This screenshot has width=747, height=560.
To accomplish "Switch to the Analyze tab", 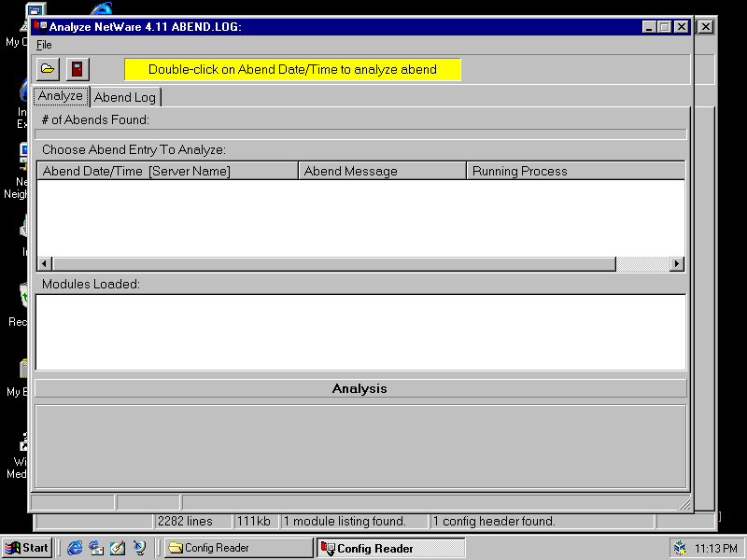I will coord(61,96).
